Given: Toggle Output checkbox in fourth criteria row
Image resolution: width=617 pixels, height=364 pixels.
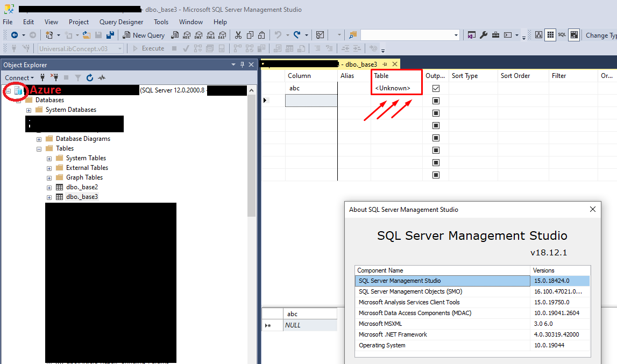Looking at the screenshot, I should (436, 125).
